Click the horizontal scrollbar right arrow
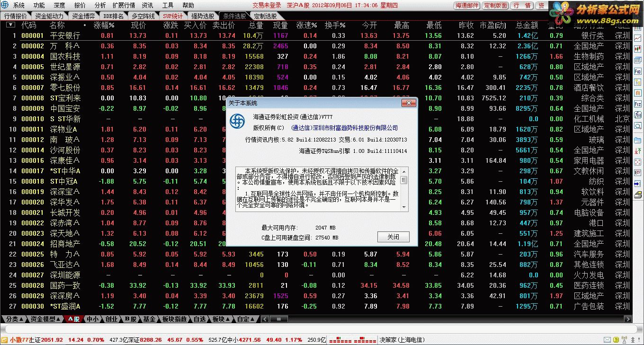 [628, 319]
